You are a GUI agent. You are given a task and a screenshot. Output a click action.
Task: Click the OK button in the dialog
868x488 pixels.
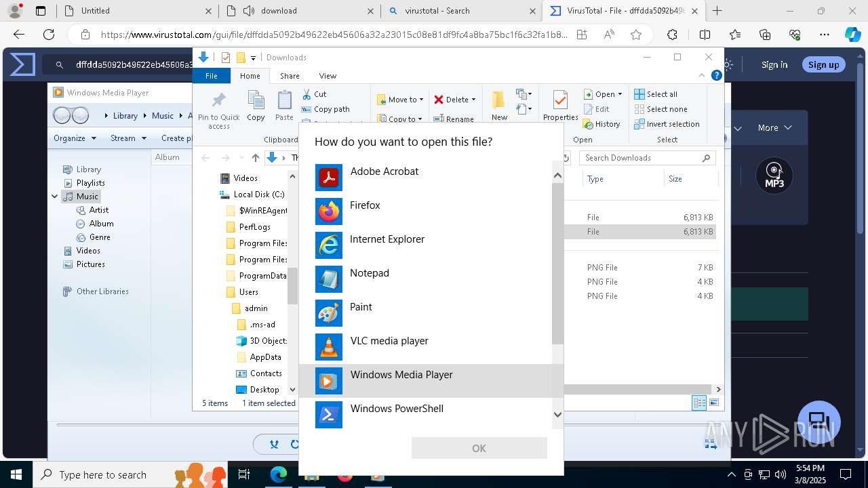[x=479, y=448]
